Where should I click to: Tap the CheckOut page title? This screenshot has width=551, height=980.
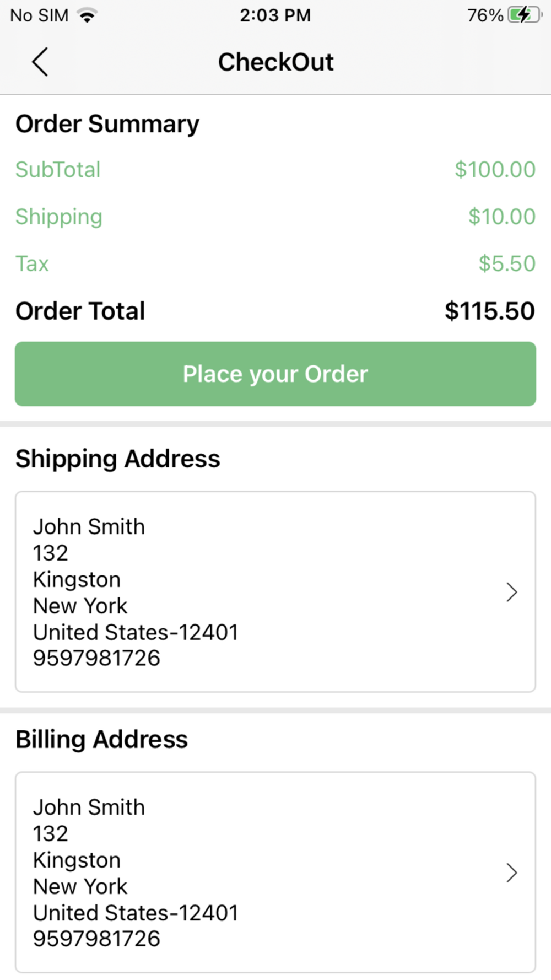coord(275,62)
